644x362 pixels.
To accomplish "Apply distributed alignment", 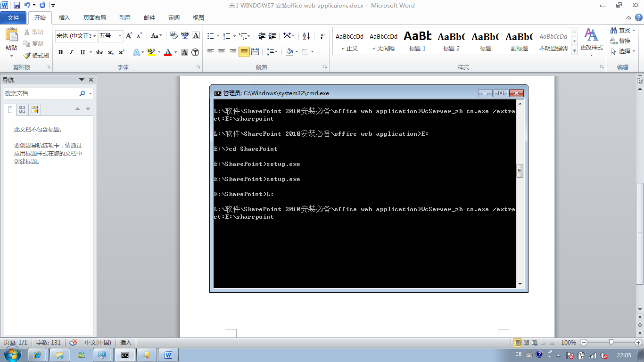I will point(255,52).
